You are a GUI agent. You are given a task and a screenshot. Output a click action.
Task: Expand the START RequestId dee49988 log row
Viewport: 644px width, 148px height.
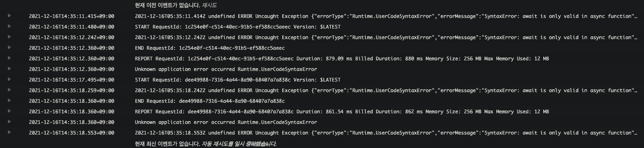[9, 80]
